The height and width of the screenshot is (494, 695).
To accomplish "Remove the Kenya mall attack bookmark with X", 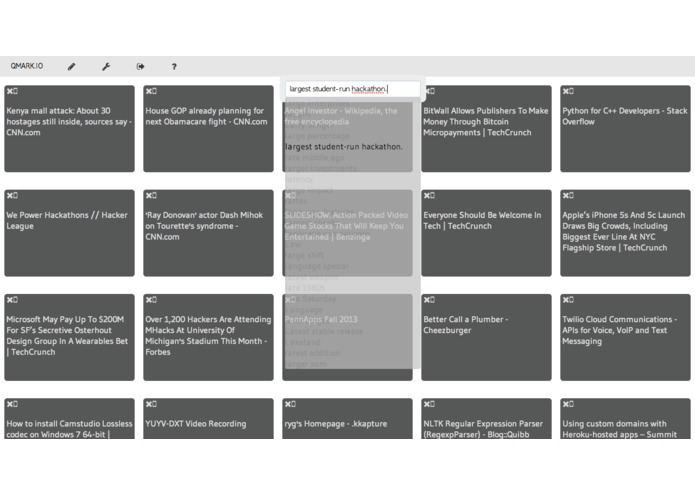I will (10, 91).
